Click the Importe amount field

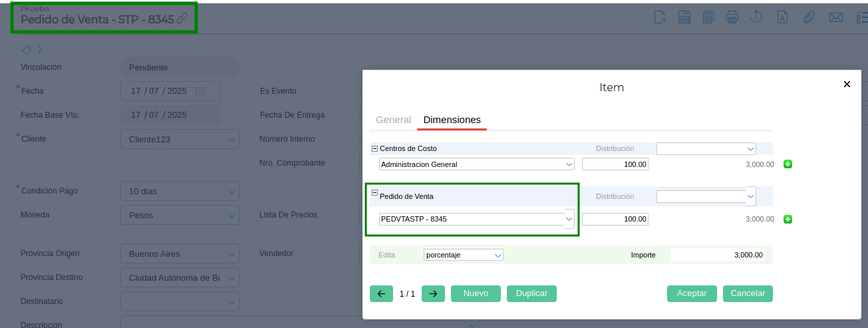click(717, 255)
